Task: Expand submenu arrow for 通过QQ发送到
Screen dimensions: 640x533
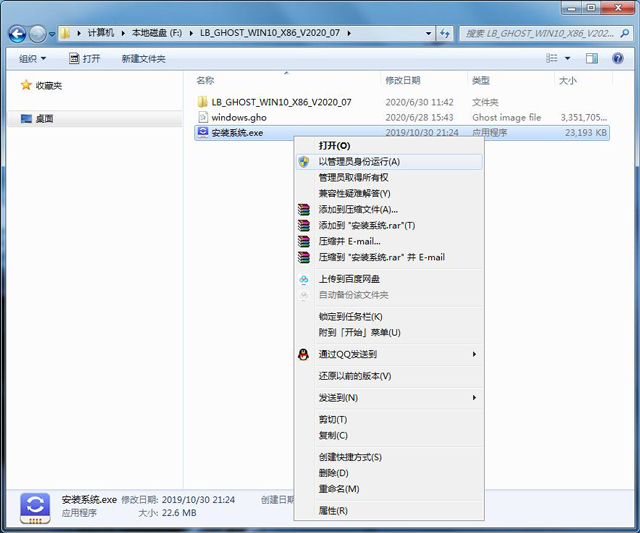Action: point(474,354)
